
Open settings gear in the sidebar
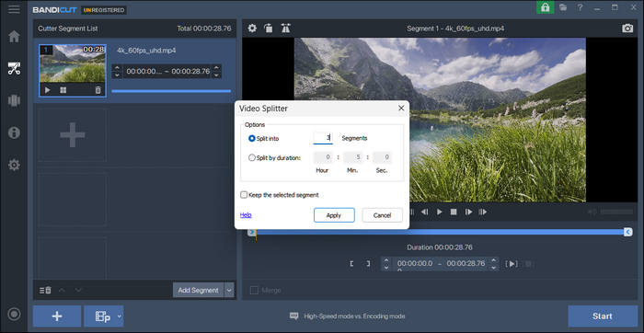pos(14,165)
